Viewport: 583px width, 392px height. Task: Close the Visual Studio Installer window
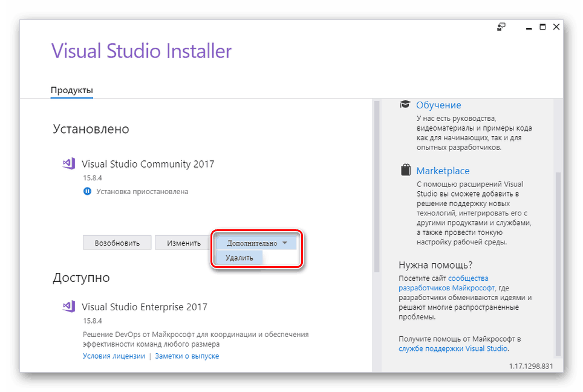coord(556,27)
